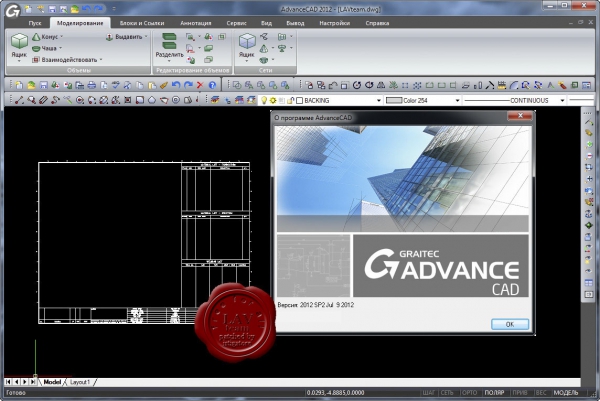Switch to the Сервис ribbon tab

point(236,23)
